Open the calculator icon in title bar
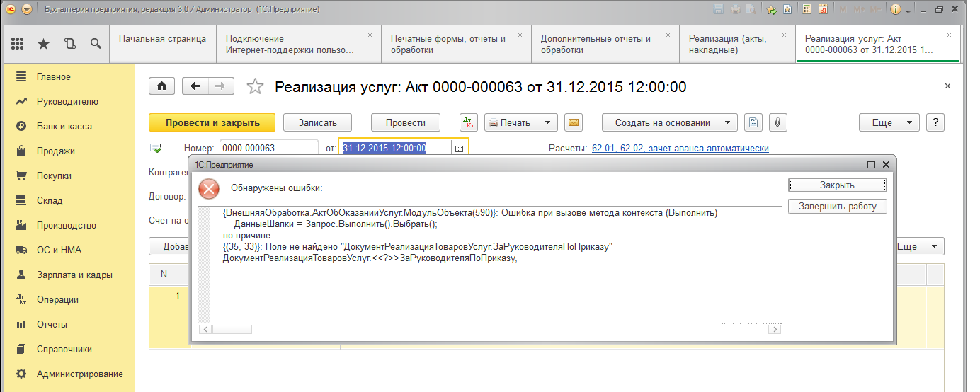This screenshot has height=392, width=980. pyautogui.click(x=807, y=10)
